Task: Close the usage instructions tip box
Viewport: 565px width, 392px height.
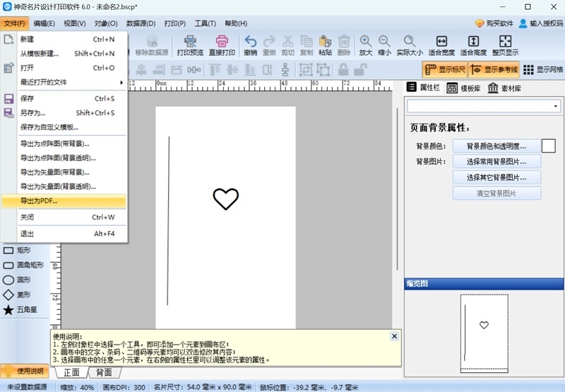Action: [x=394, y=336]
